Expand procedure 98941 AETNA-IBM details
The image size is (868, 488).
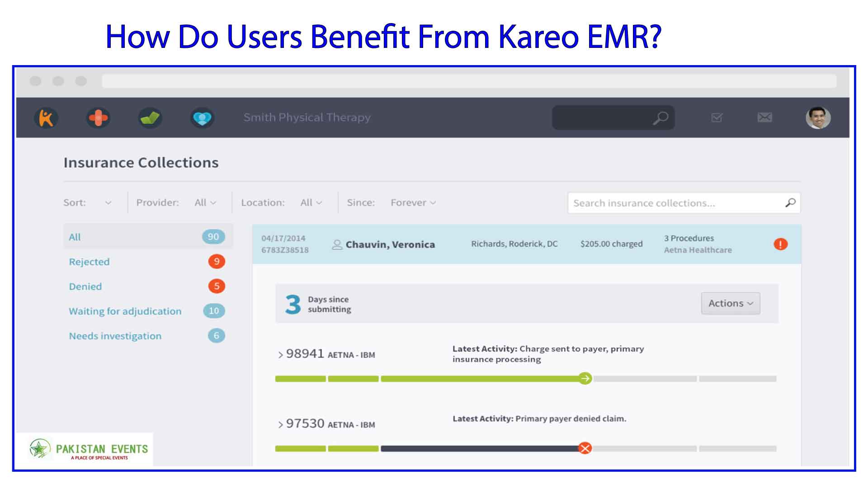pyautogui.click(x=279, y=354)
